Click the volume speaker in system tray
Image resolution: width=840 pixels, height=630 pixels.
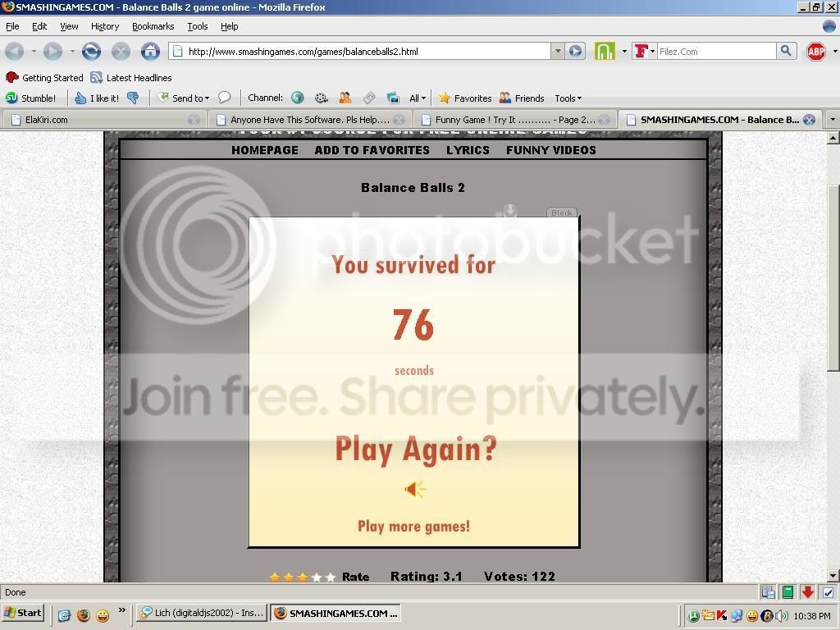[782, 616]
